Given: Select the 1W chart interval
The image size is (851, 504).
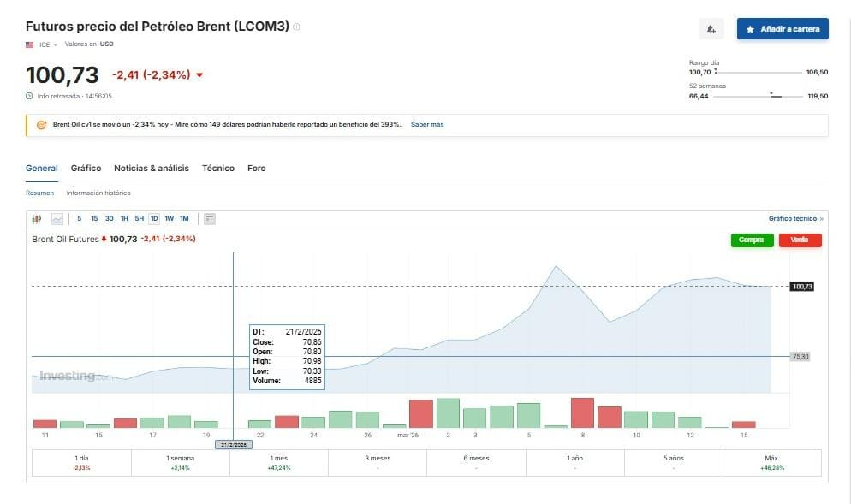Looking at the screenshot, I should tap(170, 219).
